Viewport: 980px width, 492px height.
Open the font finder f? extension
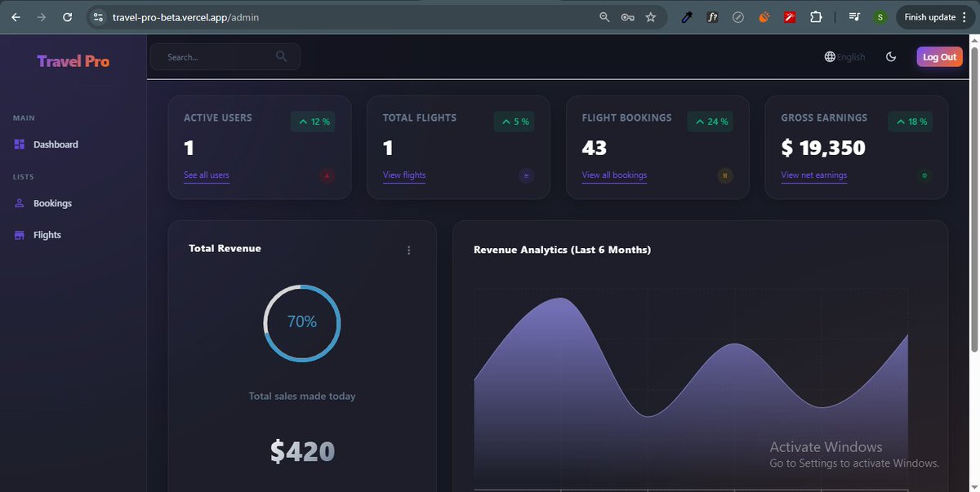712,16
